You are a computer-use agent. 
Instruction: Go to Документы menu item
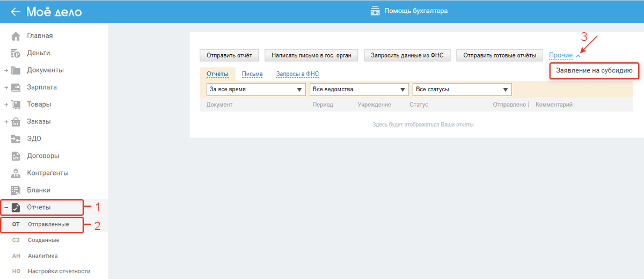pos(45,70)
